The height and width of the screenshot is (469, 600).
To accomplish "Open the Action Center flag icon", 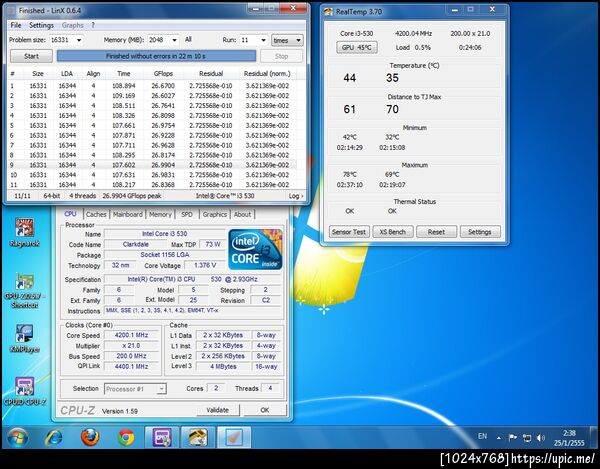I will [512, 438].
